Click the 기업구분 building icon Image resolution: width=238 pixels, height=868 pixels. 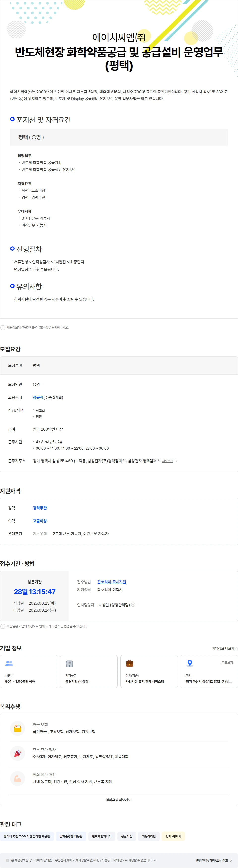[69, 663]
